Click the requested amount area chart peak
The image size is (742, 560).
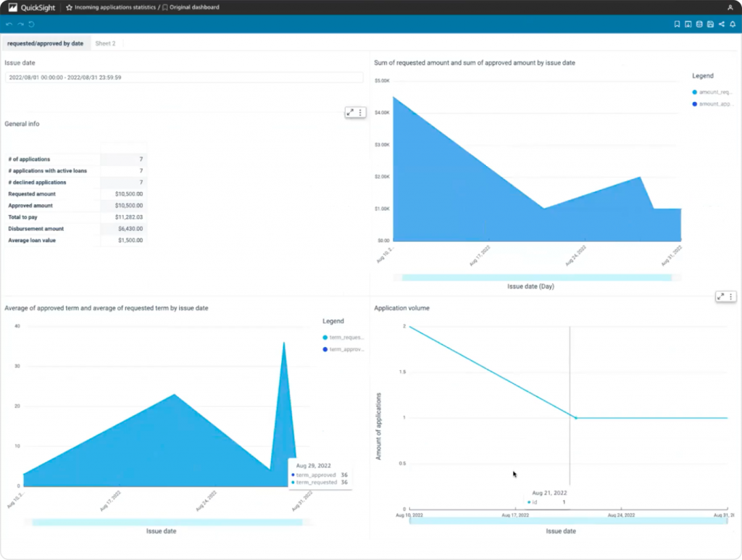(x=393, y=98)
